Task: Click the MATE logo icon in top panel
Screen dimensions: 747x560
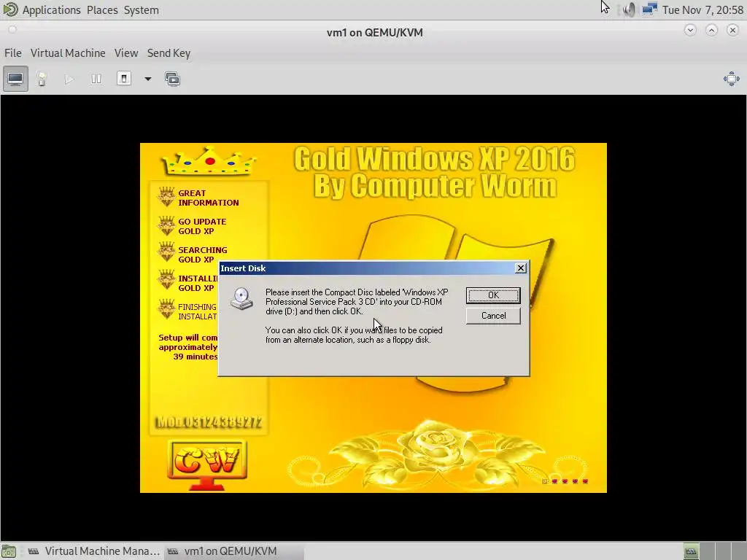Action: (10, 9)
